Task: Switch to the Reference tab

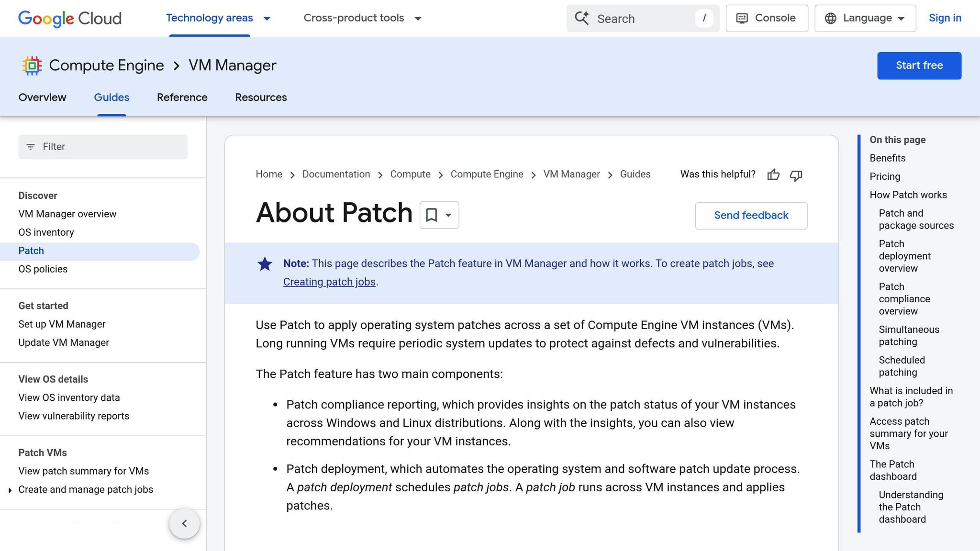Action: click(182, 98)
